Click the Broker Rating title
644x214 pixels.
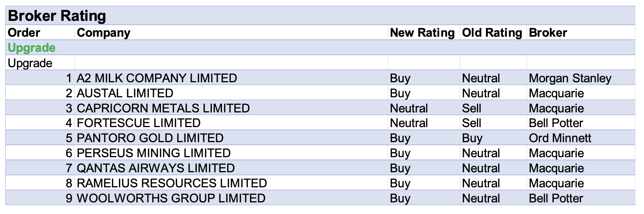(57, 16)
